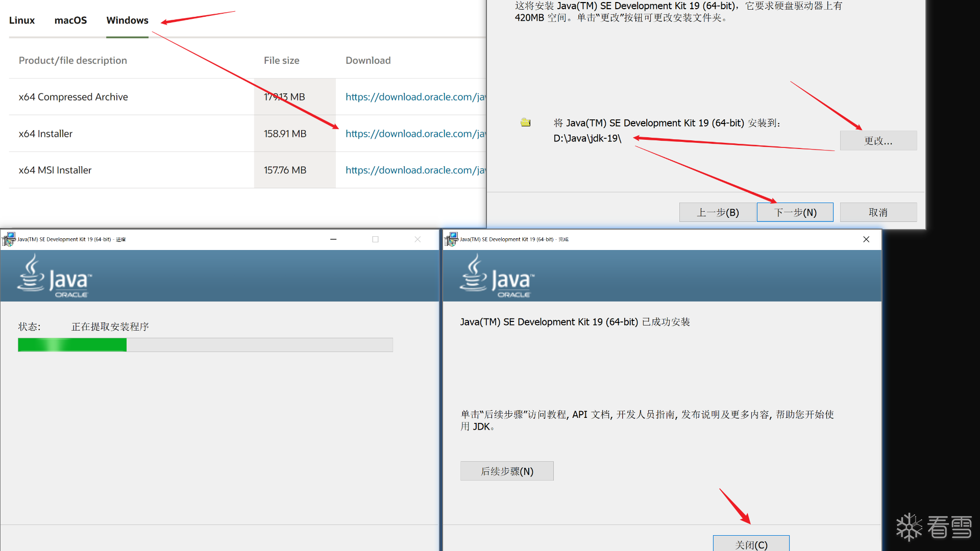Switch to the macOS tab
980x551 pixels.
click(x=70, y=20)
